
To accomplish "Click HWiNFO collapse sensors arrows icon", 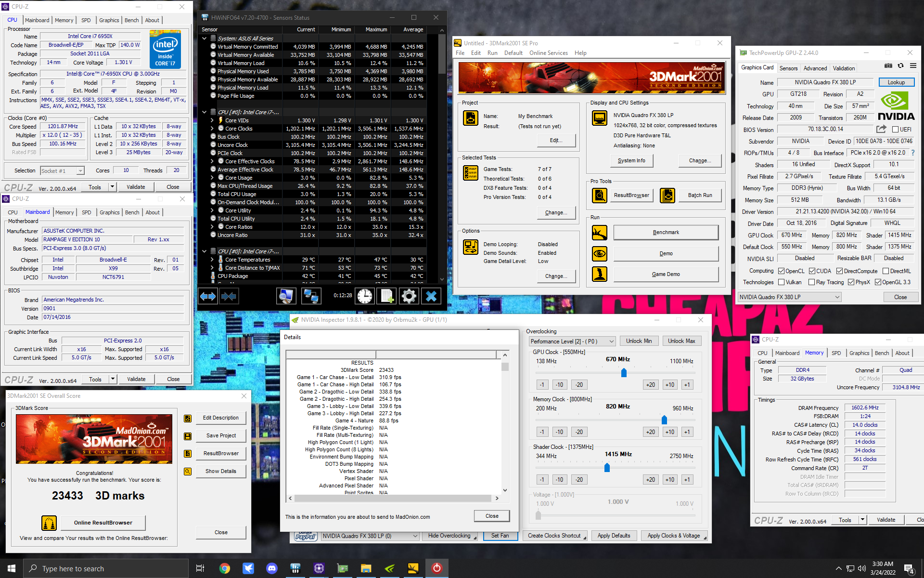I will click(229, 296).
